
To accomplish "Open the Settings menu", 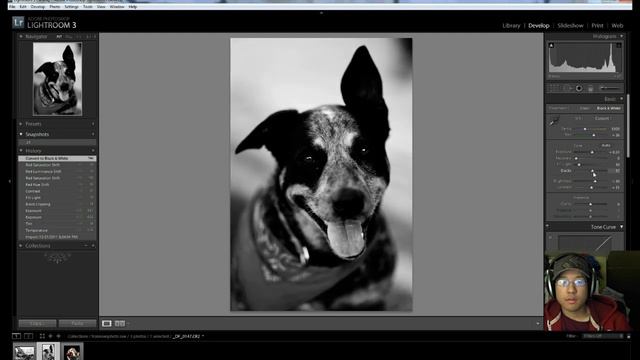I will (71, 7).
